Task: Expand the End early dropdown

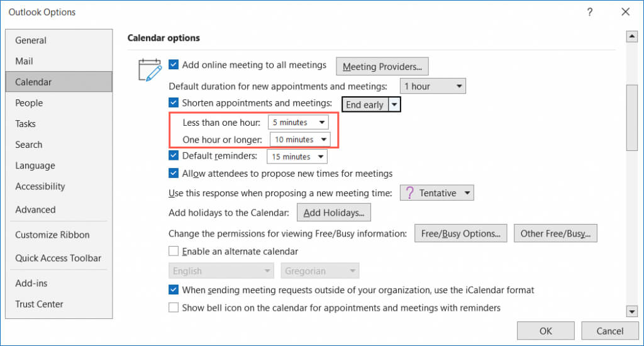Action: 395,105
